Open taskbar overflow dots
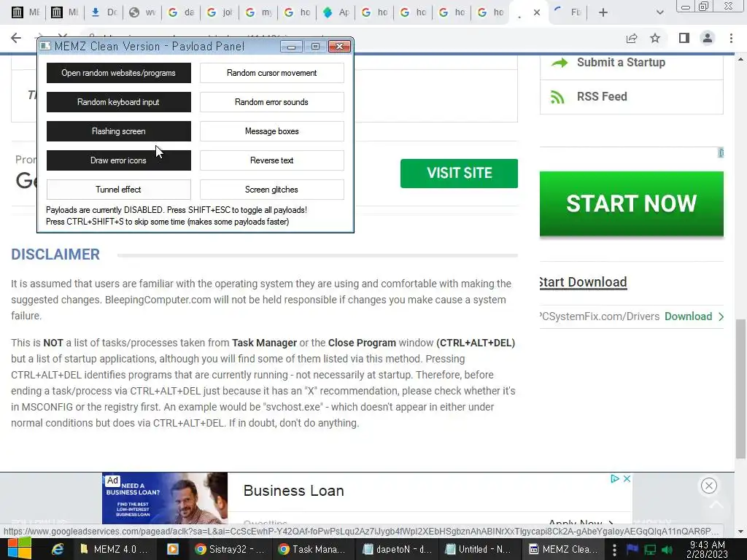 (614, 549)
